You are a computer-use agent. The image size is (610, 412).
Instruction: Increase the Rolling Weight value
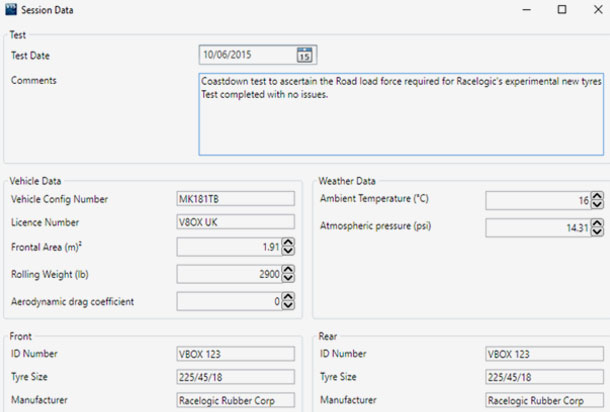click(x=288, y=268)
